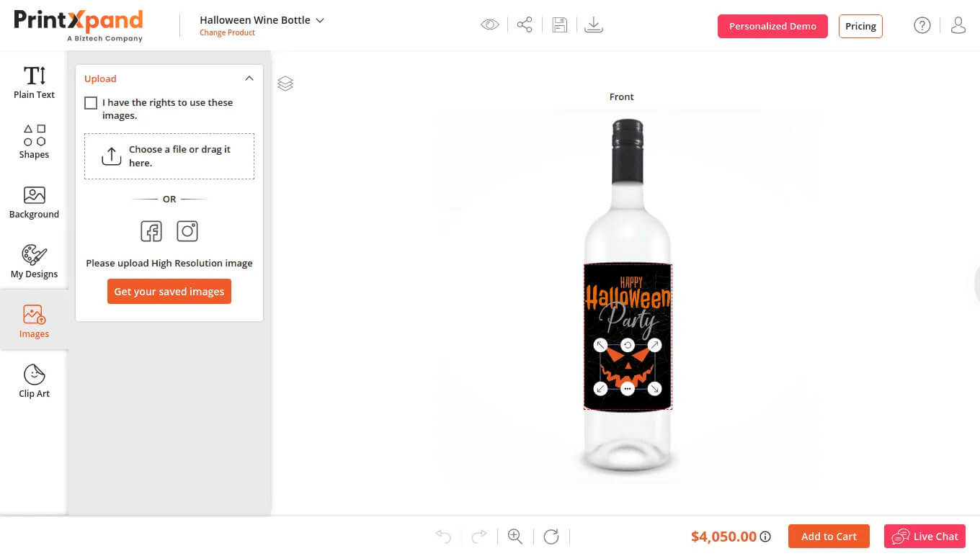Switch to the Clip Art tab
The width and height of the screenshot is (980, 556).
pyautogui.click(x=34, y=380)
